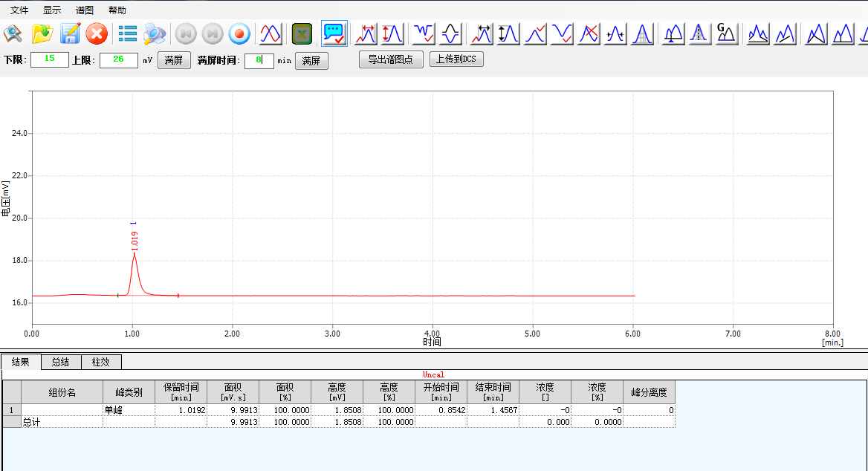The image size is (868, 471).
Task: Select the Gaussian peak 'G' icon
Action: [x=725, y=33]
